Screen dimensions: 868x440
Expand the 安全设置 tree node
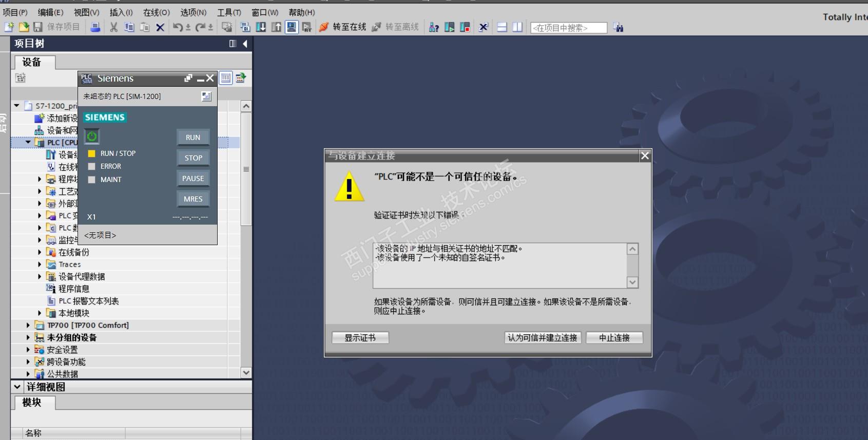[28, 350]
